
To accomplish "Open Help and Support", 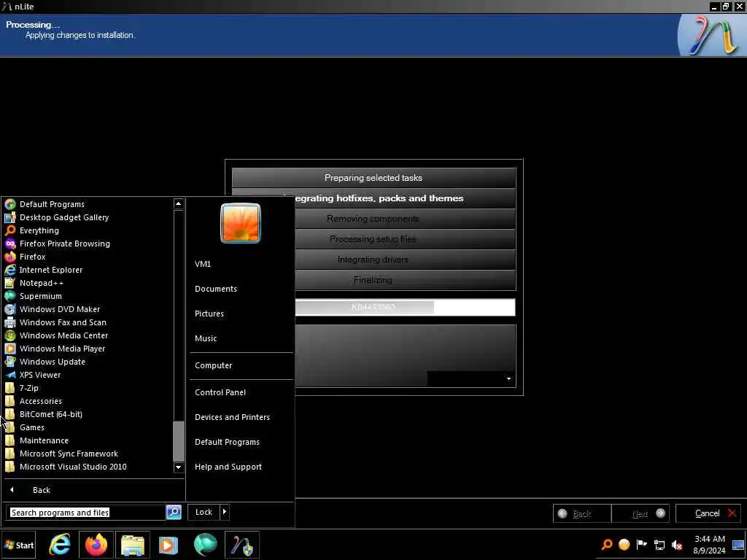I will [x=228, y=467].
